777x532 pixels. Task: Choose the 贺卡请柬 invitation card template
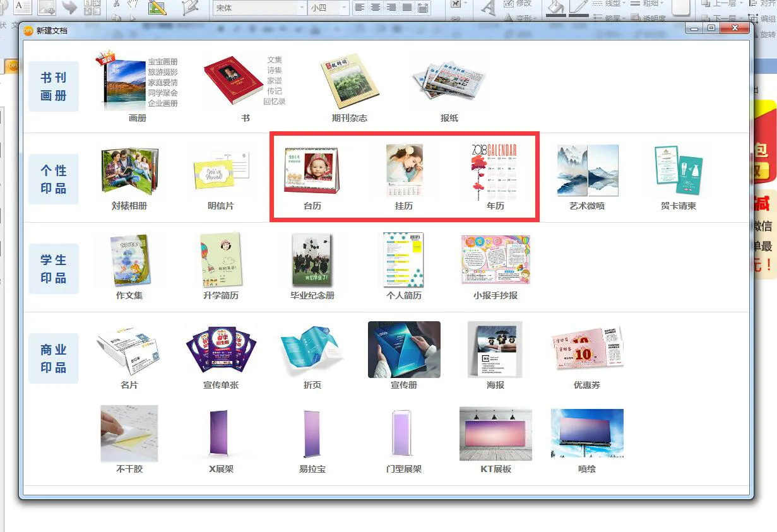click(678, 171)
